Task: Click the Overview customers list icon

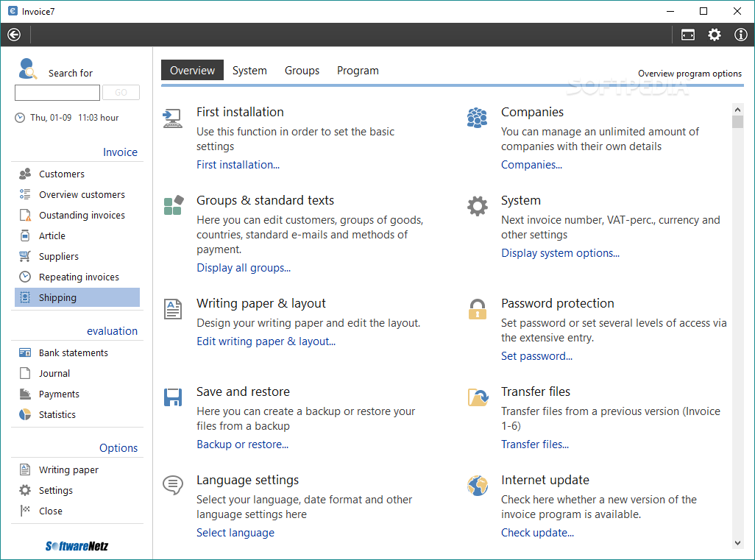Action: tap(25, 194)
